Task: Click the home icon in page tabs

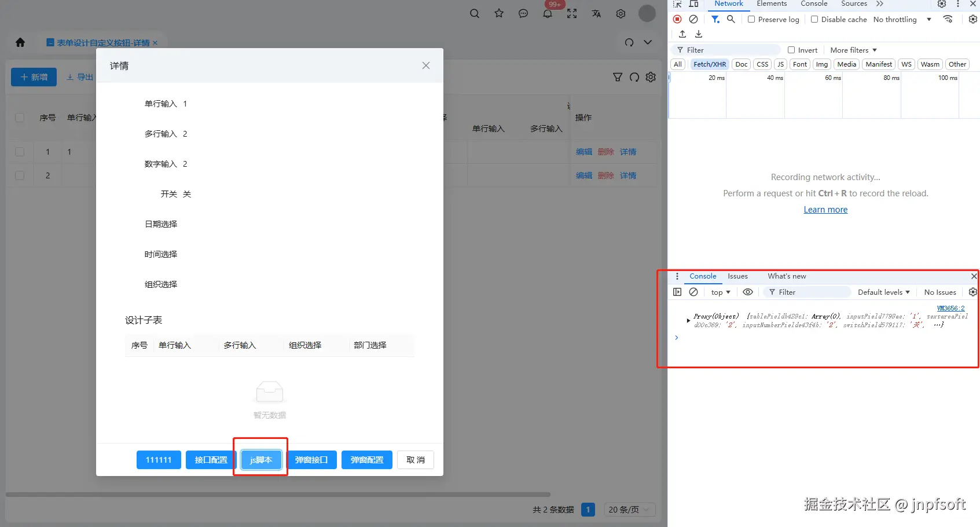Action: pos(20,42)
